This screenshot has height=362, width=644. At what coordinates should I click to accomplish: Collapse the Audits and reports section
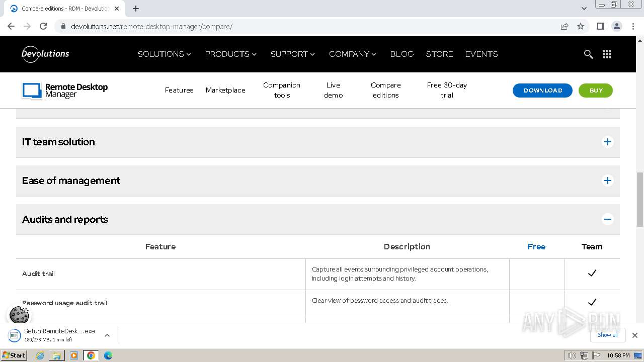[608, 219]
